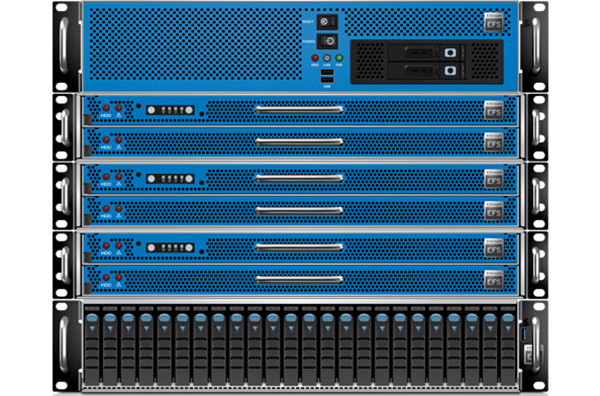Click the red HDD indicator on top server
Viewport: 600px width, 396px height.
pyautogui.click(x=315, y=58)
